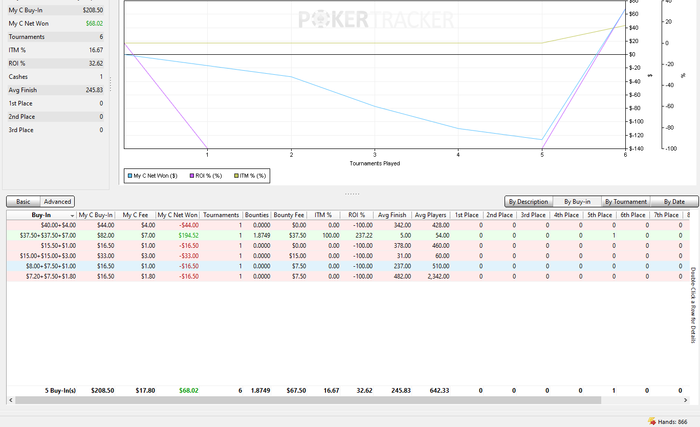The image size is (700, 427).
Task: Click the Tournaments stat in left panel
Action: click(x=56, y=37)
